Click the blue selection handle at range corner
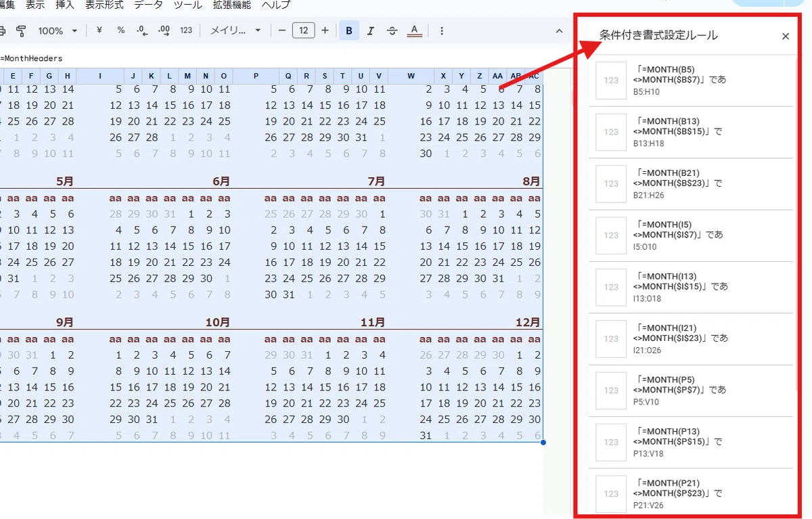This screenshot has width=812, height=519. click(543, 443)
